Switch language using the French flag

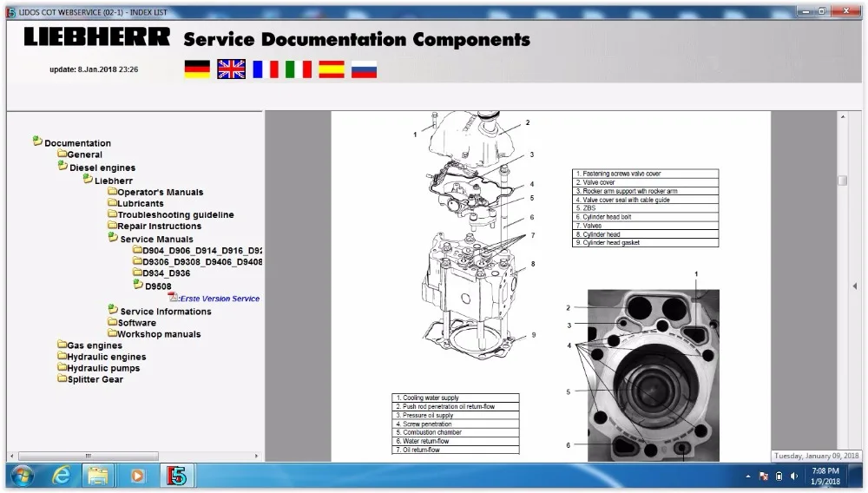coord(266,69)
